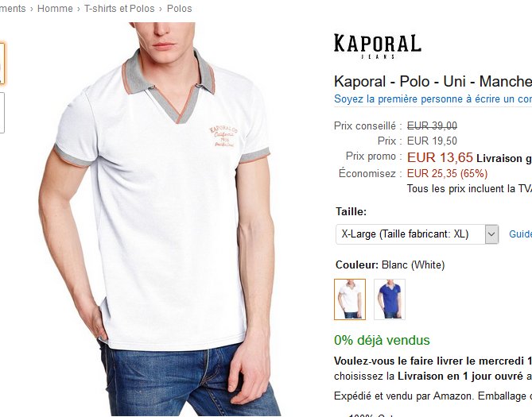The height and width of the screenshot is (417, 532).
Task: Open the Kaporal Jeans brand logo
Action: 377,46
